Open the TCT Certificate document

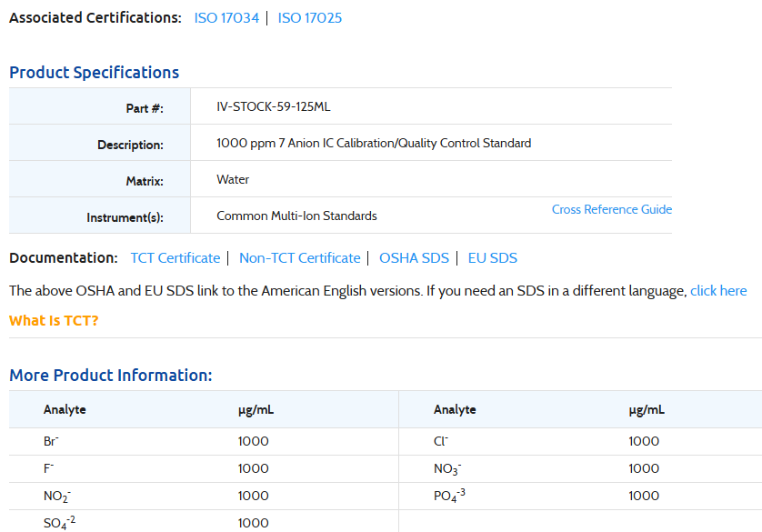pos(175,258)
